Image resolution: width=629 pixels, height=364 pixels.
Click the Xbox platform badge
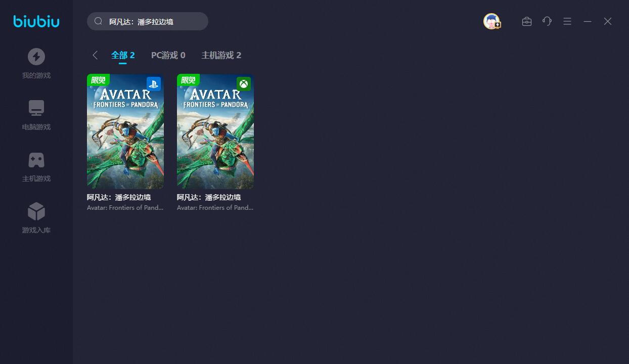pyautogui.click(x=244, y=84)
